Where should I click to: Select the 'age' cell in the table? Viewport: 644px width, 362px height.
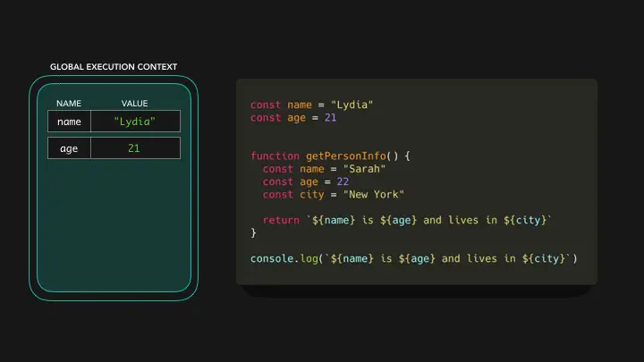pyautogui.click(x=69, y=148)
